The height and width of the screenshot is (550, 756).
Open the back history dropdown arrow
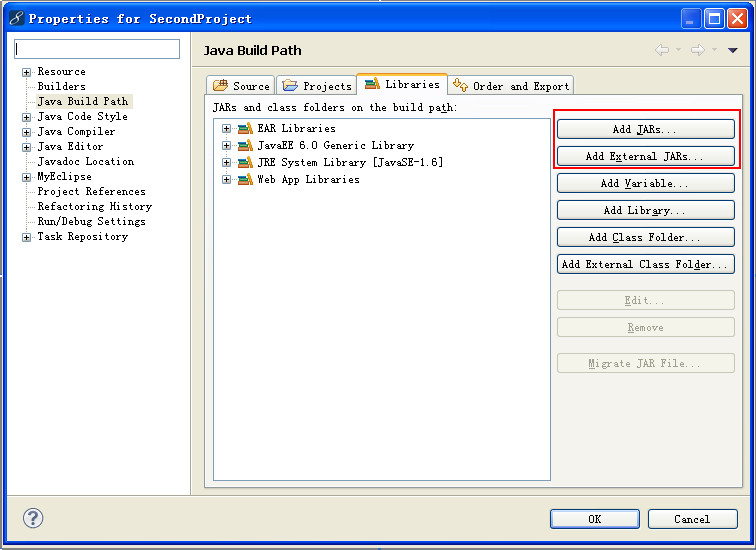678,50
